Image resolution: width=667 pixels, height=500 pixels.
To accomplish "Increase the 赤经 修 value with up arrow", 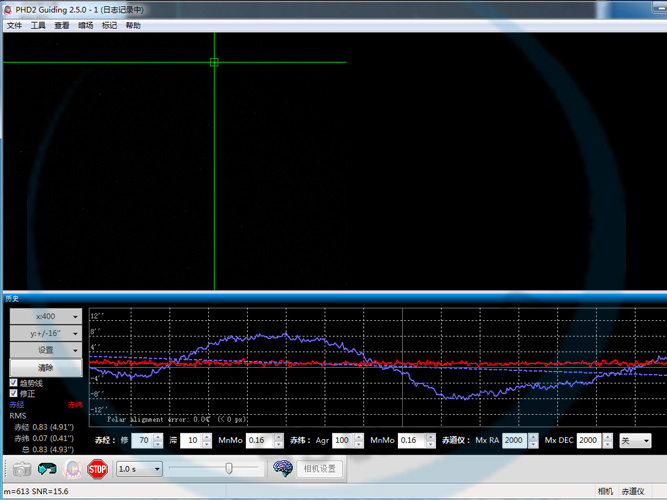I will click(x=160, y=437).
